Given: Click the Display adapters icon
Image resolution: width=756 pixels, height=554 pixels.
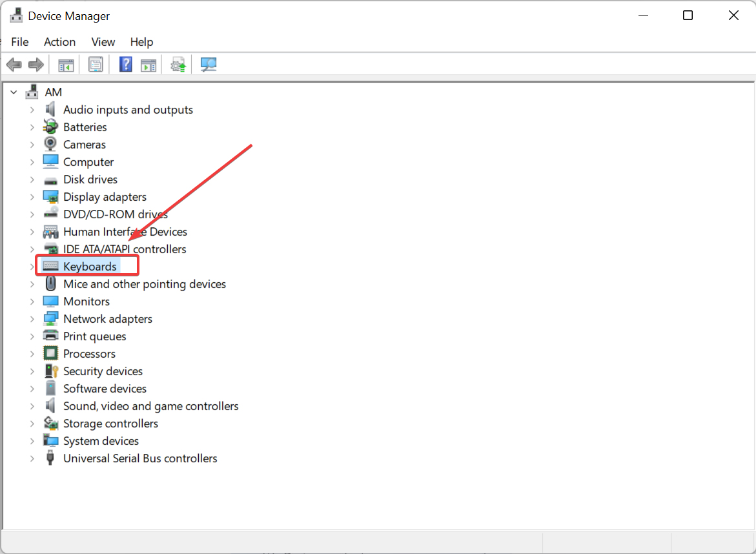Looking at the screenshot, I should pyautogui.click(x=50, y=197).
